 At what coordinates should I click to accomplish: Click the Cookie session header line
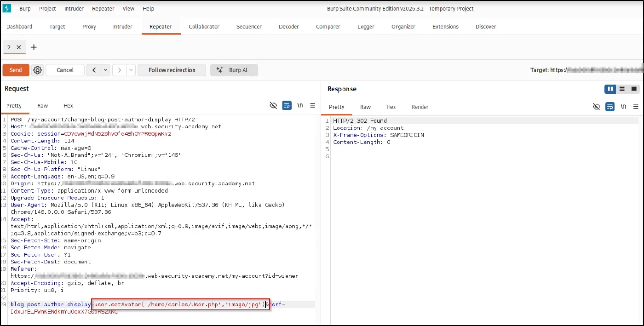[91, 134]
